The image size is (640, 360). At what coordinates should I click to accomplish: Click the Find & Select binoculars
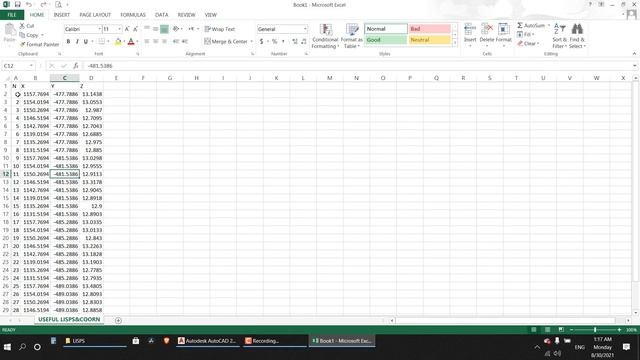point(577,29)
